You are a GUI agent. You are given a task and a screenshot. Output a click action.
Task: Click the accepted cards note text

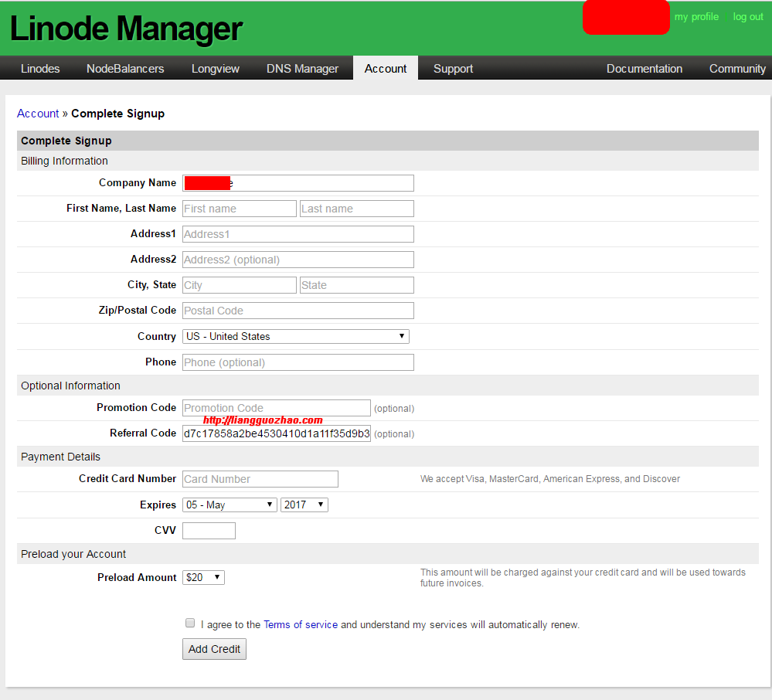[x=550, y=479]
